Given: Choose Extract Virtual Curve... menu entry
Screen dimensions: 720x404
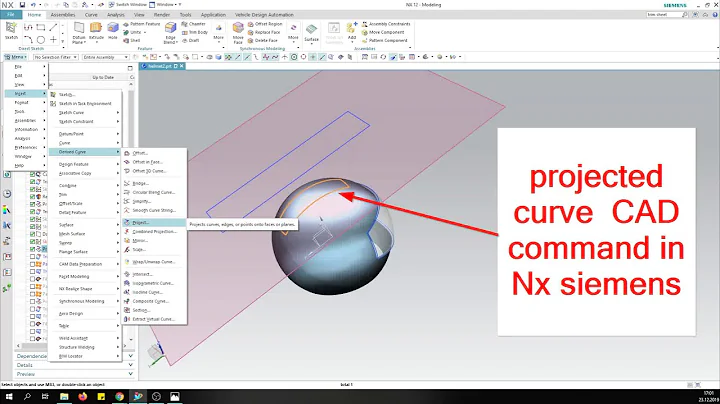Looking at the screenshot, I should [154, 319].
